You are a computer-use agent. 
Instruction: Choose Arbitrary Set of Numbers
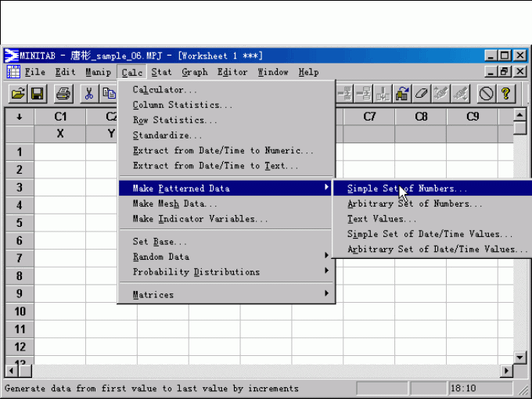415,203
